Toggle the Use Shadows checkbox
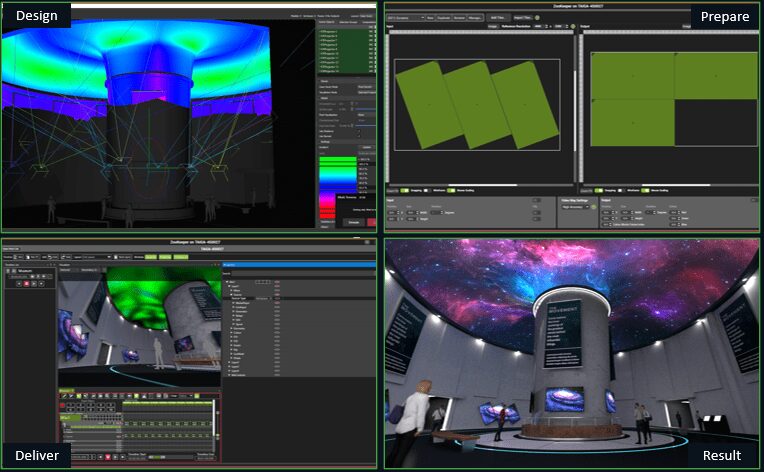Viewport: 764px width, 472px height. coord(359,131)
